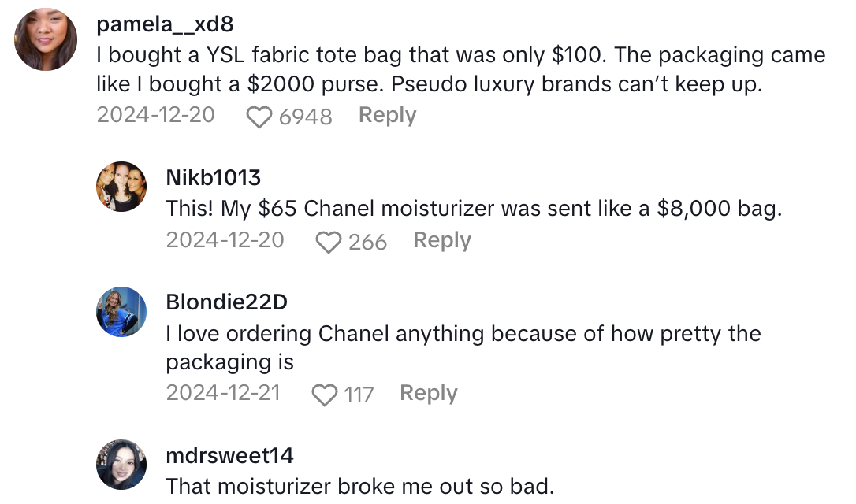Click the 6948 like count
This screenshot has width=856, height=504.
[305, 117]
